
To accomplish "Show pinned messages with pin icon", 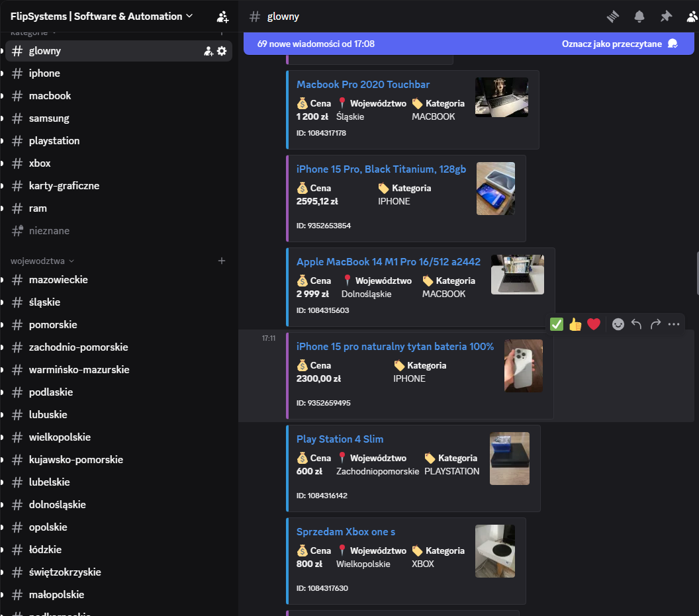I will pos(666,17).
